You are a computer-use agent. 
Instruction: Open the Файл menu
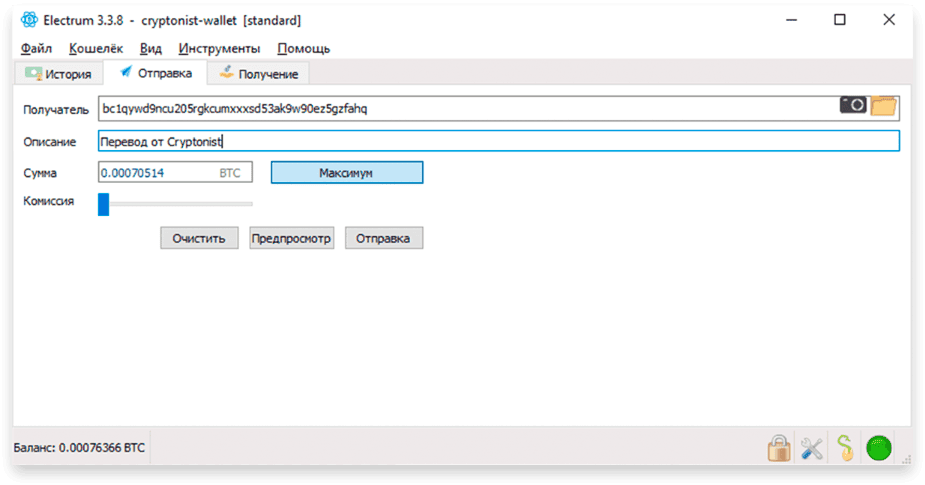click(x=37, y=48)
